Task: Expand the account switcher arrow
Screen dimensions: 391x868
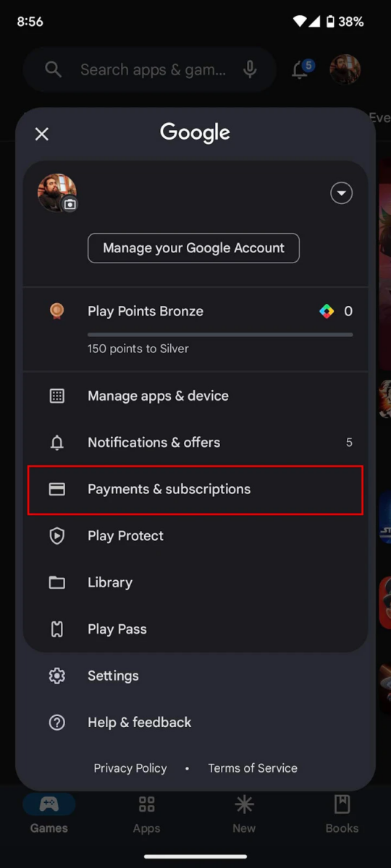Action: [342, 193]
